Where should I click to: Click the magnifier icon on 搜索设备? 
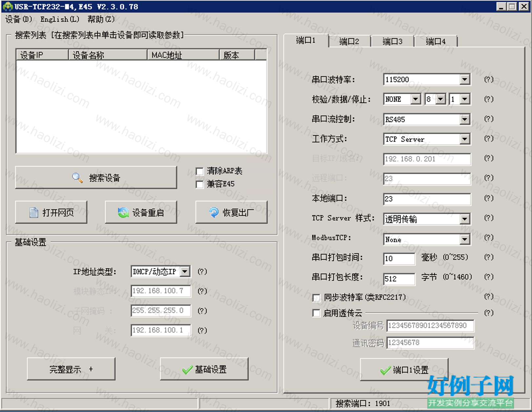pyautogui.click(x=77, y=178)
